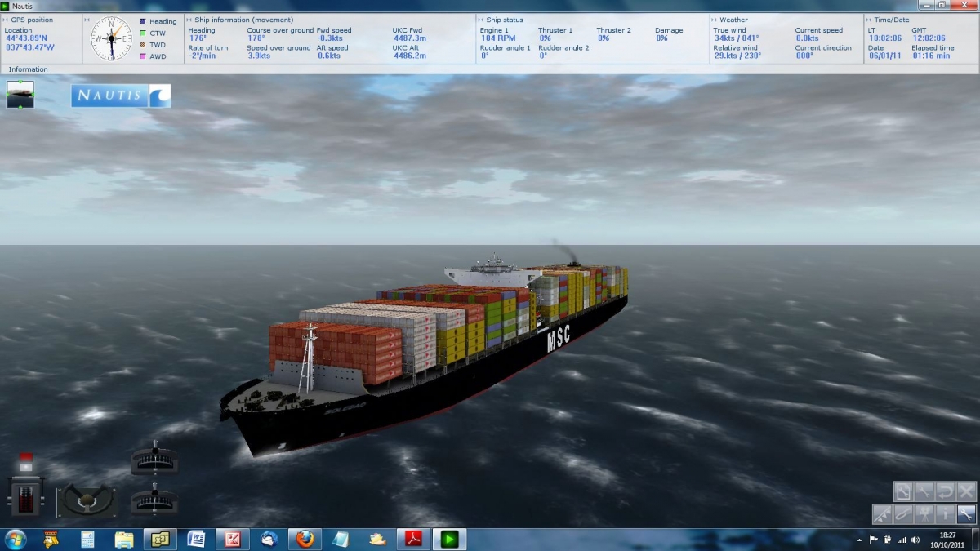This screenshot has width=980, height=551.
Task: Open the Microsoft Word taskbar icon
Action: click(x=196, y=540)
